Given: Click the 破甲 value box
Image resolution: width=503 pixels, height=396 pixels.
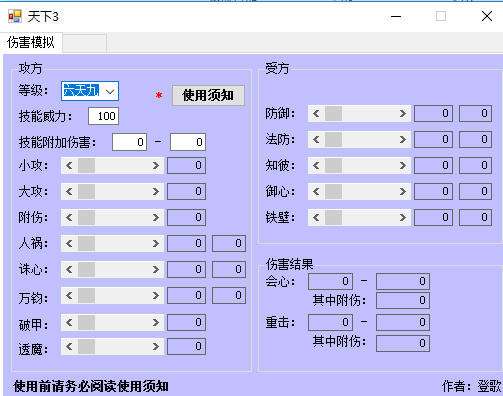Looking at the screenshot, I should 186,323.
